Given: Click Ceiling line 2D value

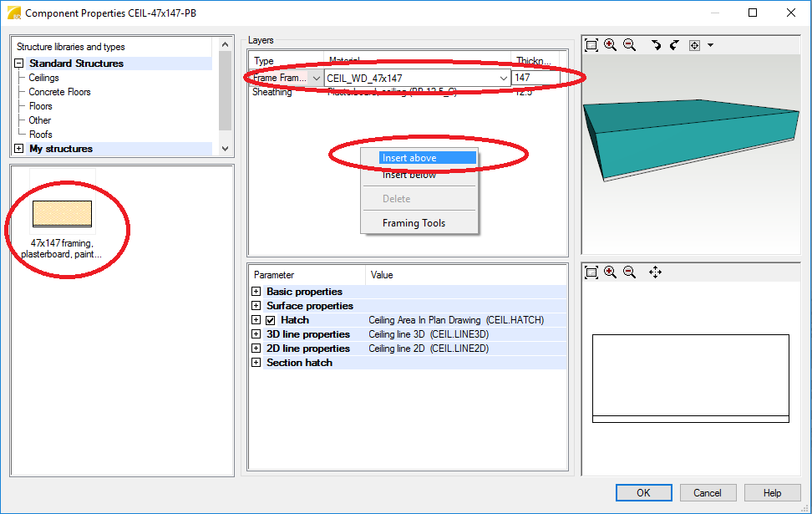Looking at the screenshot, I should 429,349.
